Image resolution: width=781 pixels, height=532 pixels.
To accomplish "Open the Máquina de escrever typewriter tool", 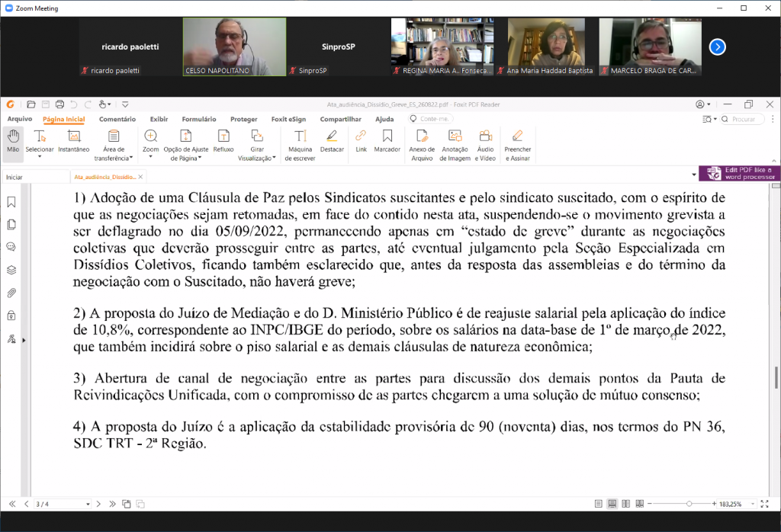I will (301, 144).
